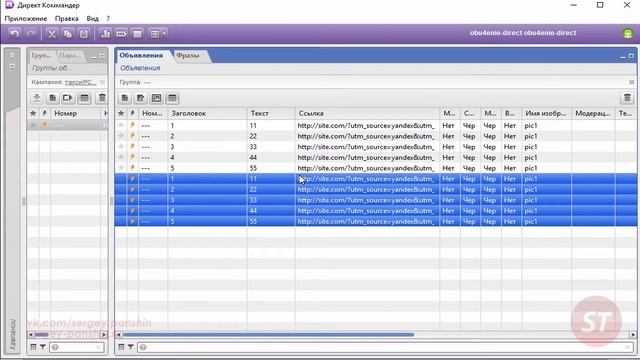Toggle the star on unselected row with text 22
Screen dimensions: 640x360
pyautogui.click(x=121, y=136)
